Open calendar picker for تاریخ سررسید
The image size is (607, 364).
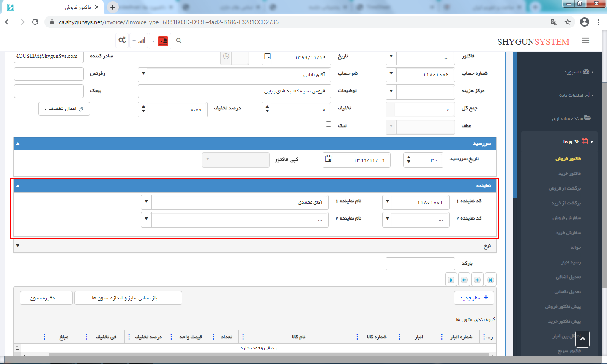coord(328,160)
